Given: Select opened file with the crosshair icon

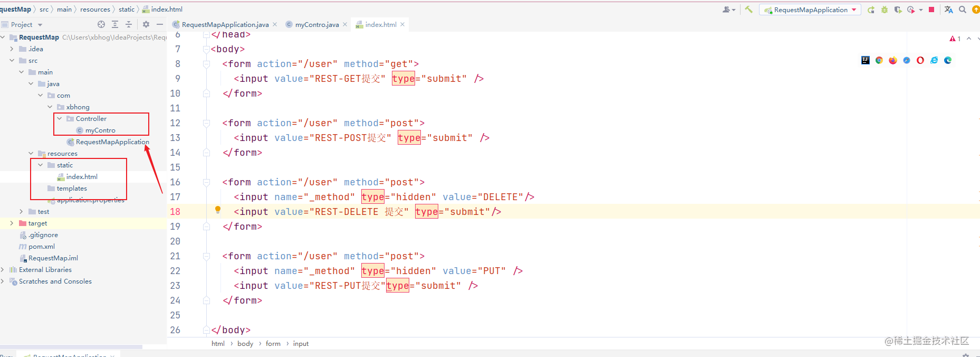Looking at the screenshot, I should [x=101, y=24].
